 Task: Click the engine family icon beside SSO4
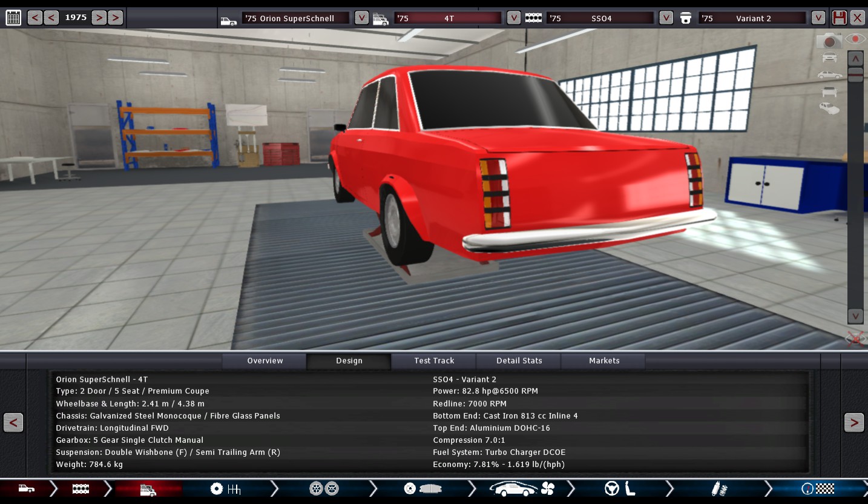[533, 18]
